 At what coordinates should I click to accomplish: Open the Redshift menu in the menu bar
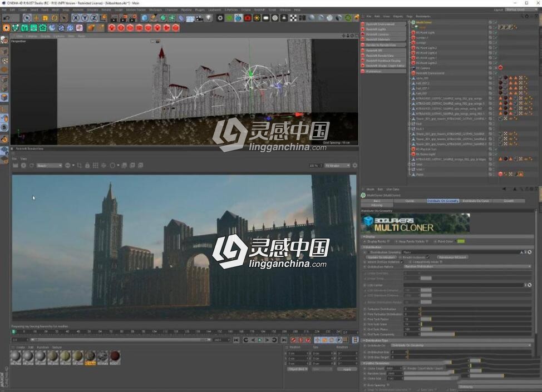260,9
